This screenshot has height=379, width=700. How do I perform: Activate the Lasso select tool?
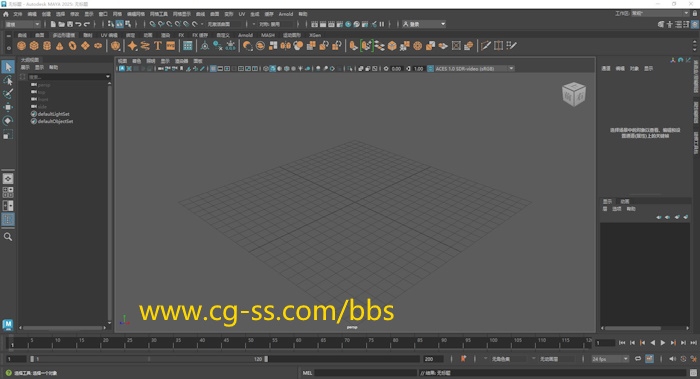8,80
